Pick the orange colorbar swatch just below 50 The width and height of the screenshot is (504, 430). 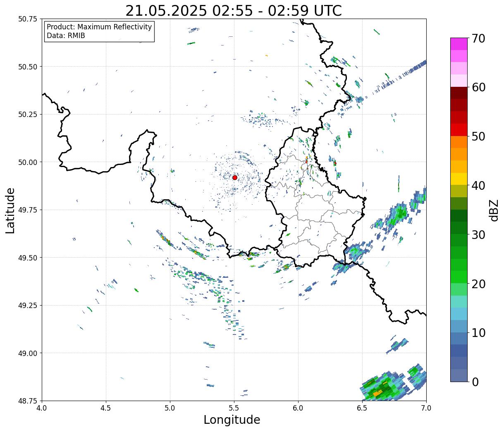459,142
